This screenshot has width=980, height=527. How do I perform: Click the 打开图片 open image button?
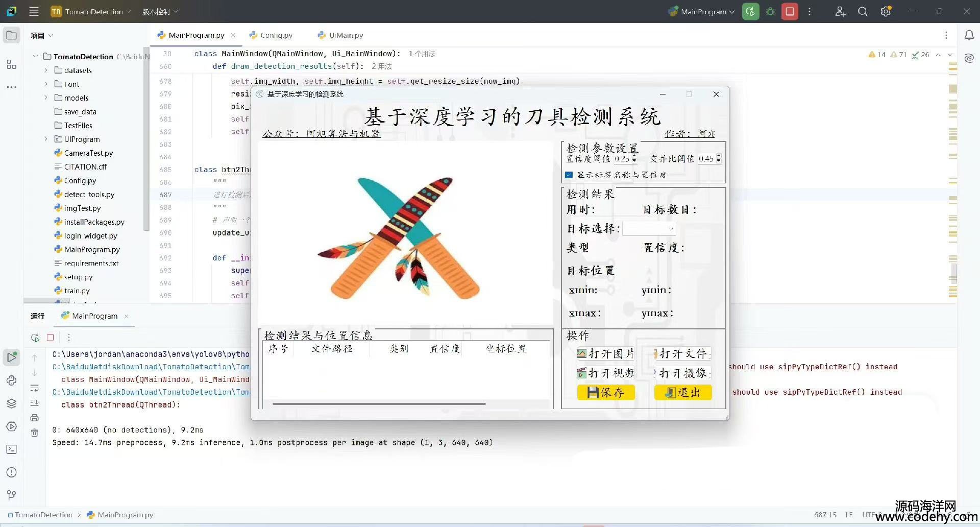[606, 354]
